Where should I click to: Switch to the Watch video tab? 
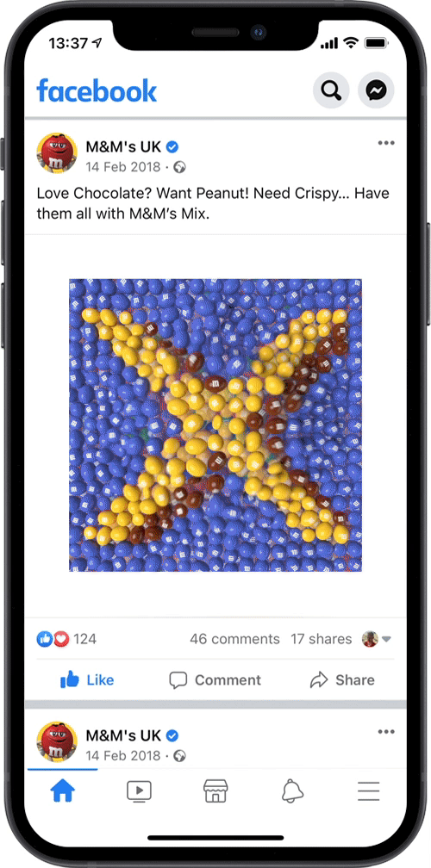pos(139,792)
